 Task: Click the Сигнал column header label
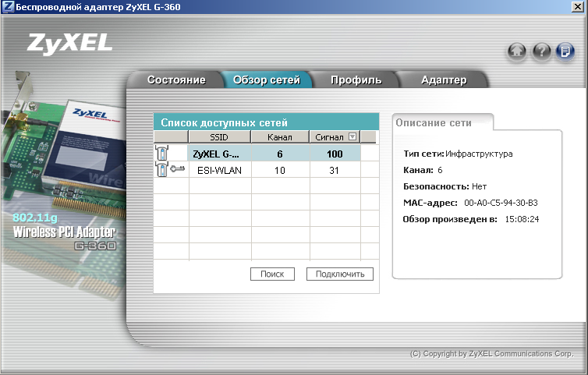coord(329,137)
